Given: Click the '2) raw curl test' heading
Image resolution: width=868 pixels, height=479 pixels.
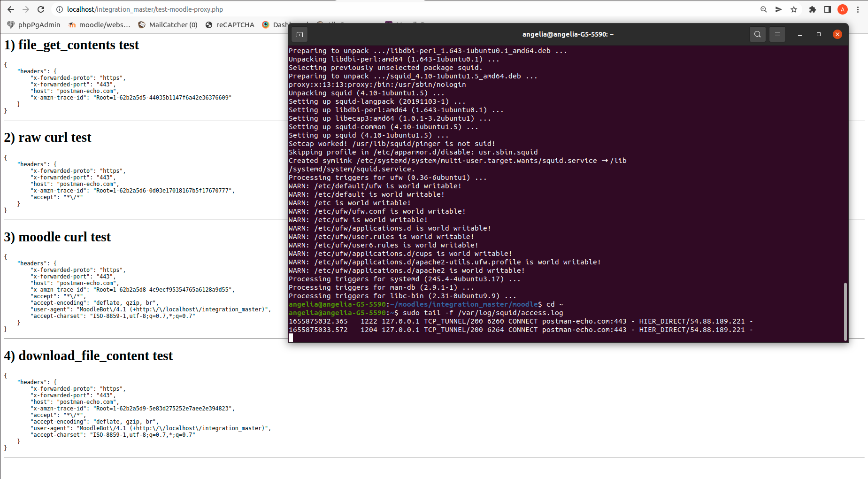Looking at the screenshot, I should pyautogui.click(x=47, y=138).
